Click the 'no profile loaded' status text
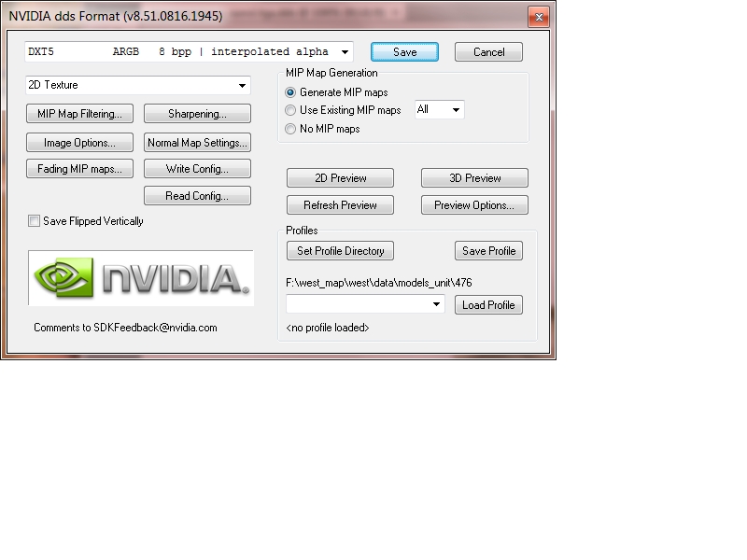The width and height of the screenshot is (747, 560). click(328, 328)
